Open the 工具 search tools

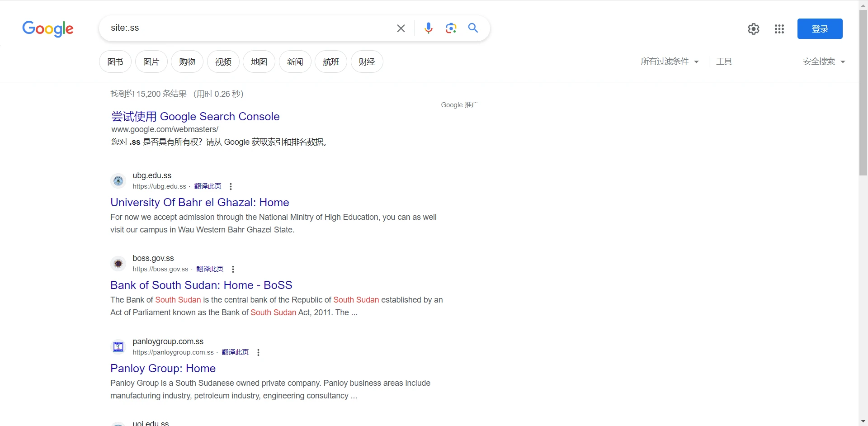click(x=724, y=62)
